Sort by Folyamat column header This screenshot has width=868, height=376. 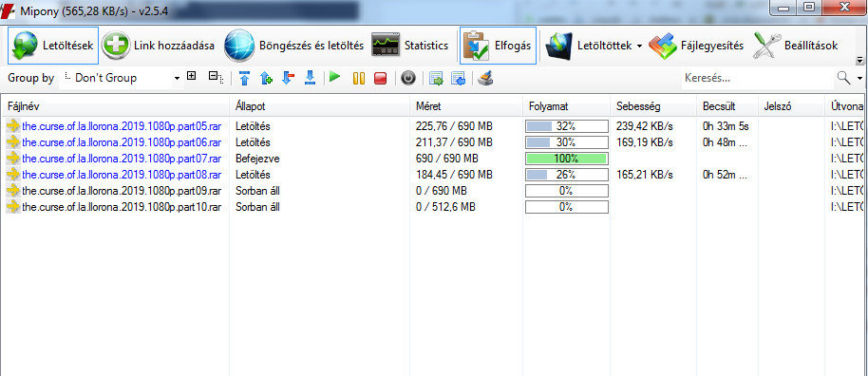(x=566, y=105)
